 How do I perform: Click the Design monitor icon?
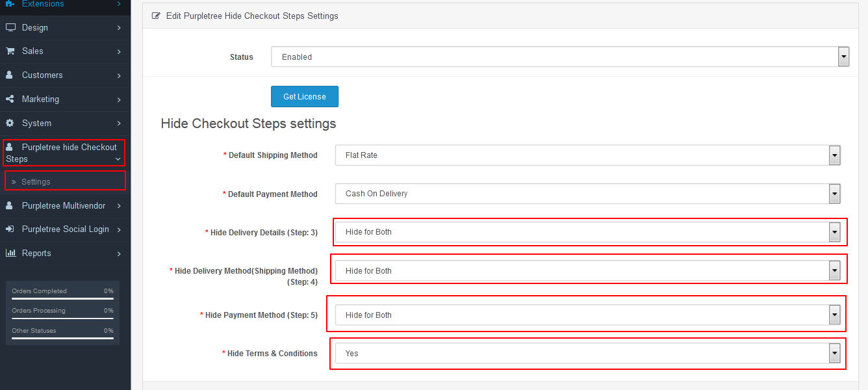click(x=10, y=28)
